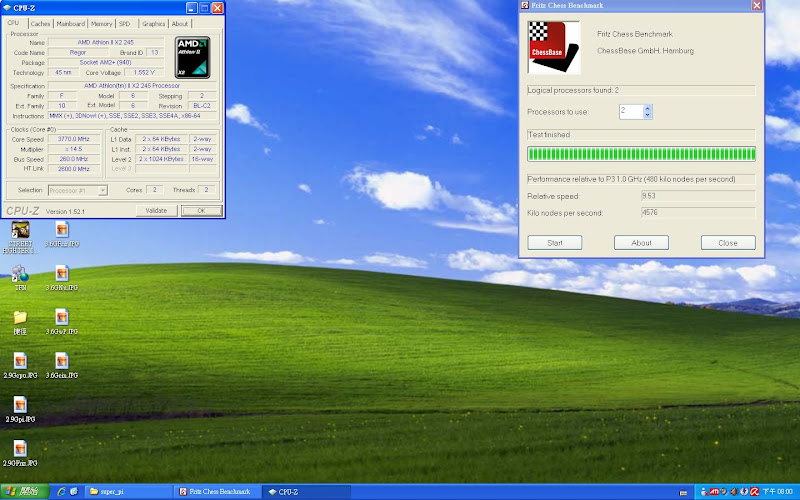Screen dimensions: 800x500
Task: Open the Street Fighter desktop shortcut
Action: tap(20, 231)
